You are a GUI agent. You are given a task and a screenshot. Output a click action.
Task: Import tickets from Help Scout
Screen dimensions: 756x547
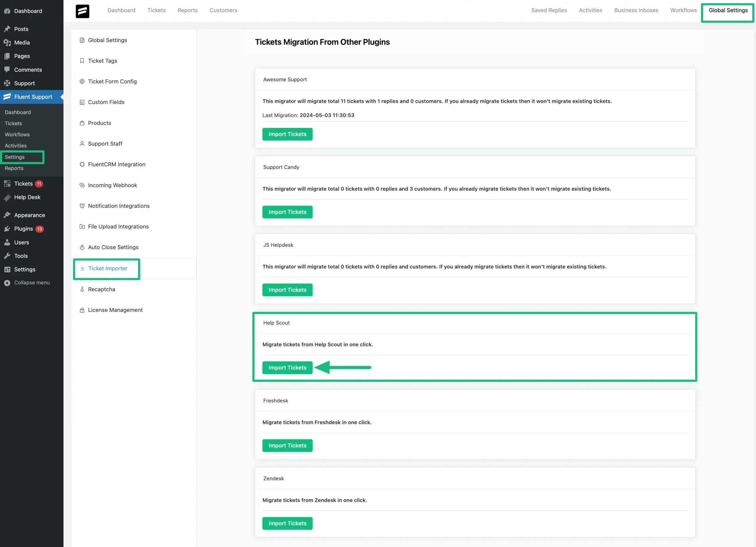[287, 368]
